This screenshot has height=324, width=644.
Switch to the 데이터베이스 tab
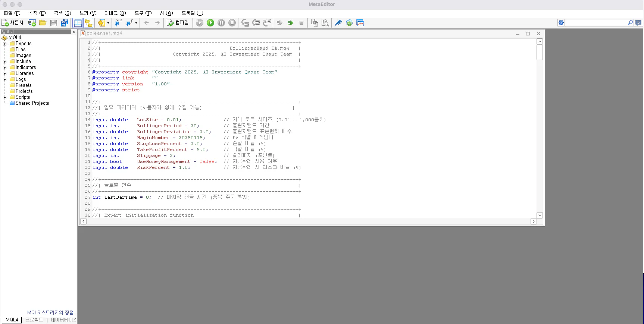[63, 320]
